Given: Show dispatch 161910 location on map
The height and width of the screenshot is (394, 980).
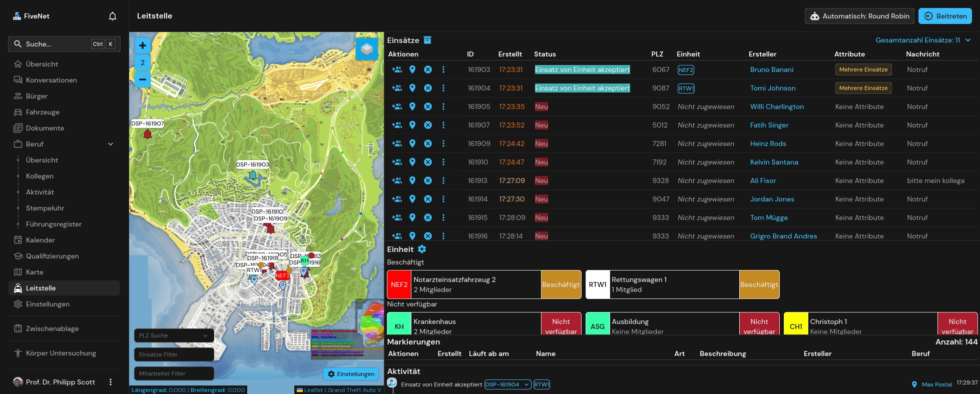Looking at the screenshot, I should (412, 162).
